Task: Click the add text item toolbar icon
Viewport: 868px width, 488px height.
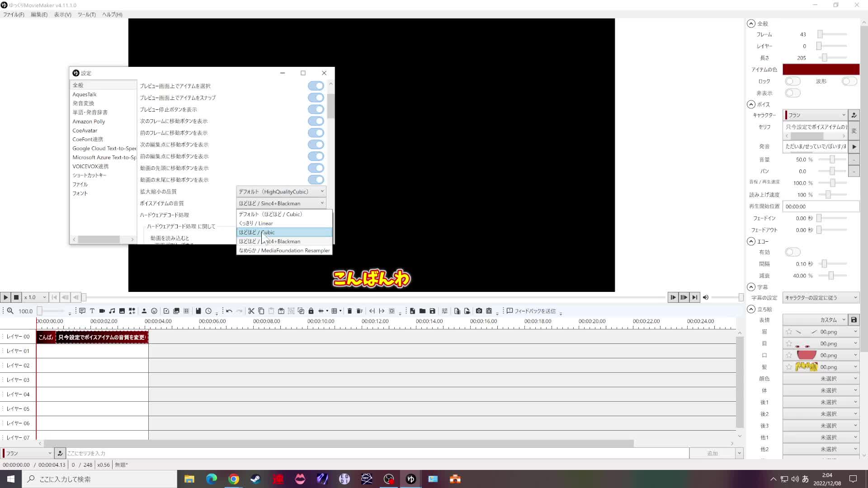Action: click(92, 311)
